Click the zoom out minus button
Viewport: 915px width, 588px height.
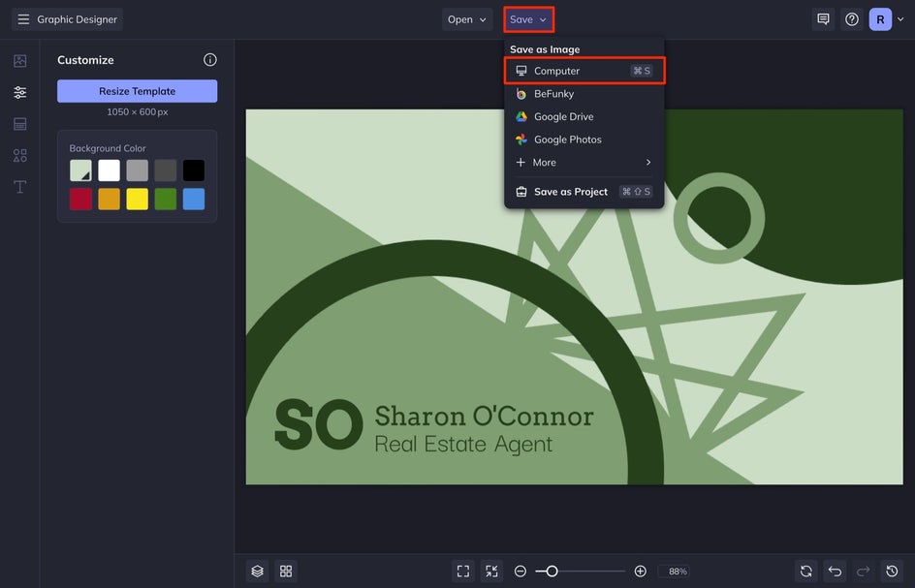point(521,572)
